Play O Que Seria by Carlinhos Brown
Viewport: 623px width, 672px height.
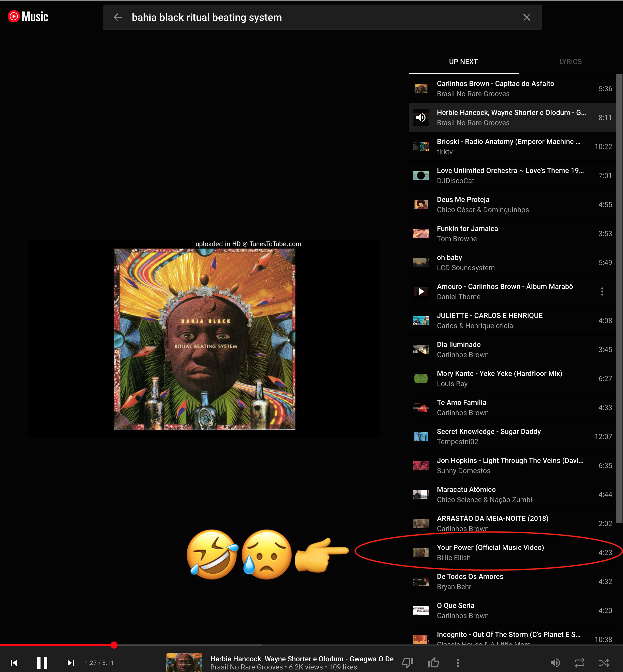coord(512,610)
